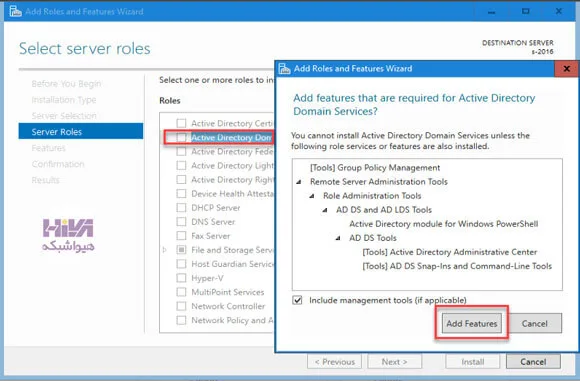Viewport: 580px width, 381px height.
Task: Toggle Include management tools checkbox
Action: (297, 300)
